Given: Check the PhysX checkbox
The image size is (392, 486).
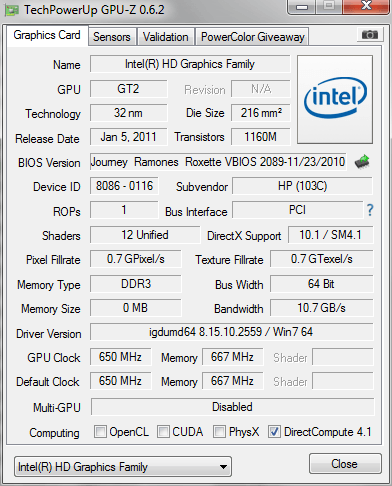Looking at the screenshot, I should tap(219, 431).
